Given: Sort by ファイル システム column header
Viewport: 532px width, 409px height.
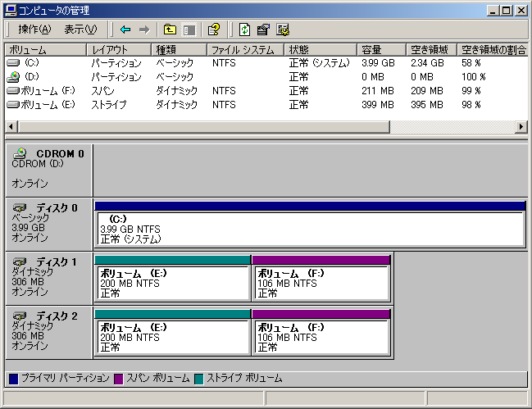Looking at the screenshot, I should click(x=245, y=49).
